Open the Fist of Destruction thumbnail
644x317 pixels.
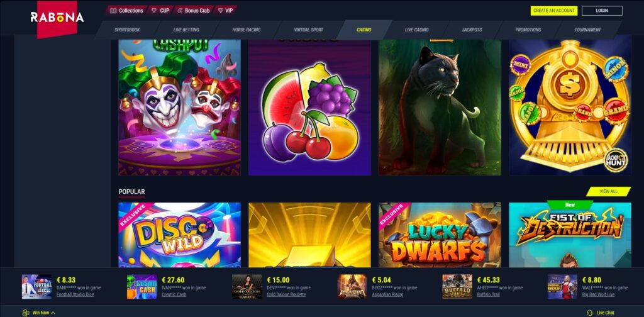coord(570,235)
